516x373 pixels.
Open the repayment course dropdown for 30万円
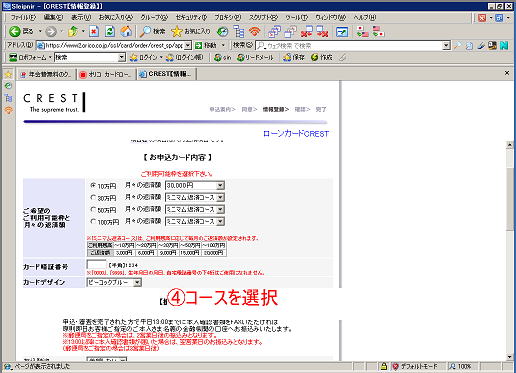tap(195, 197)
